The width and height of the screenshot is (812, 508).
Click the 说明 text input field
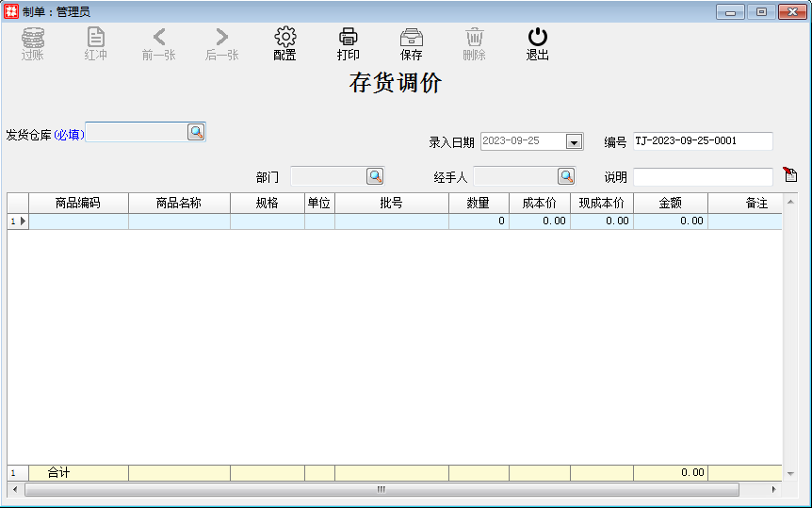click(x=703, y=177)
